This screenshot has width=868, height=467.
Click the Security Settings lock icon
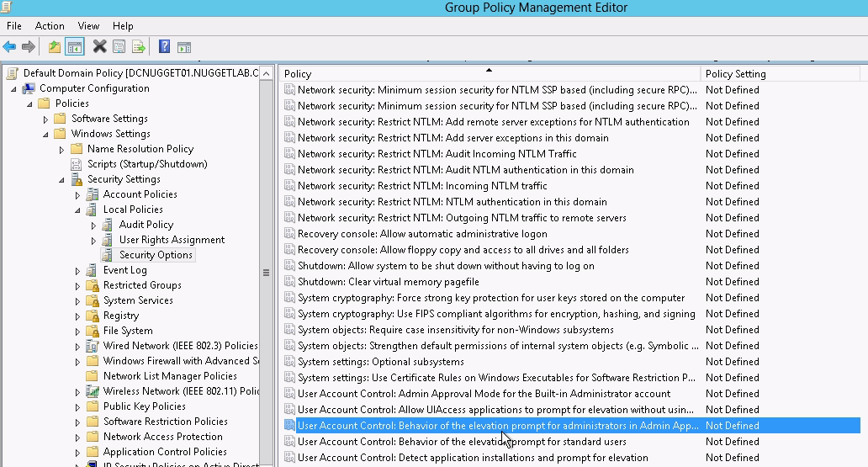77,179
